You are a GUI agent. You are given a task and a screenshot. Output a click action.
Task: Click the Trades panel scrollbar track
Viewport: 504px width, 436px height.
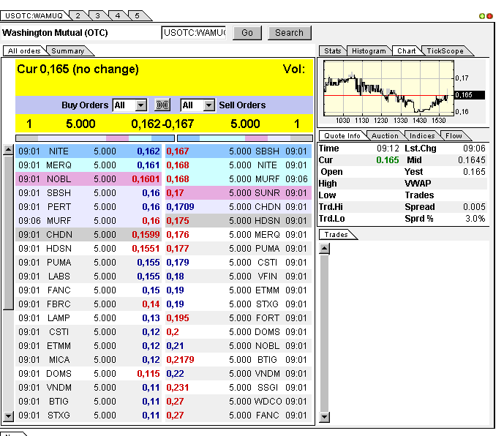pyautogui.click(x=325, y=333)
